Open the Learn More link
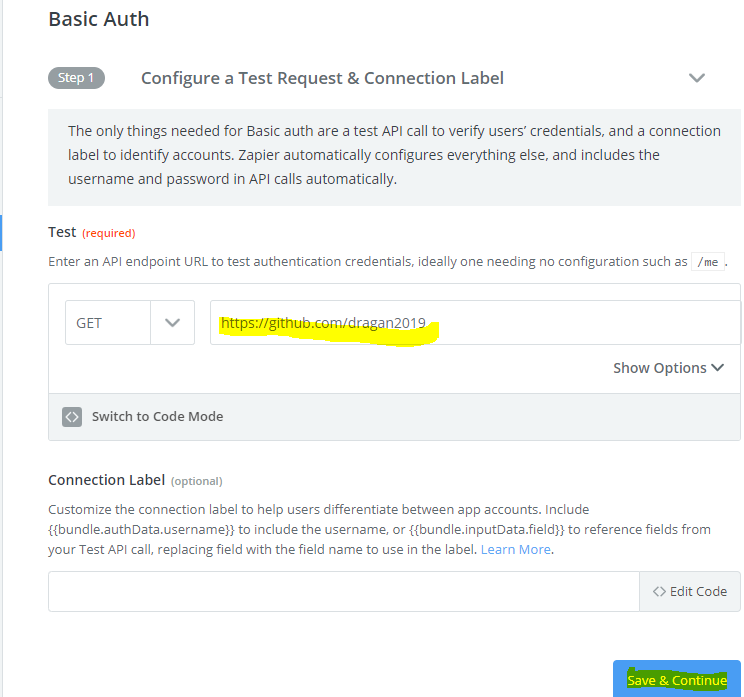Screen dimensions: 744x697 tap(516, 549)
